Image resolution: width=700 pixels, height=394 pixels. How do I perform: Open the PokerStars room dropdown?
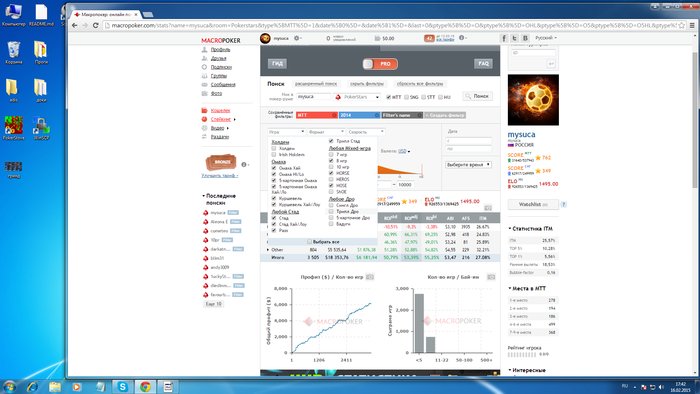357,97
